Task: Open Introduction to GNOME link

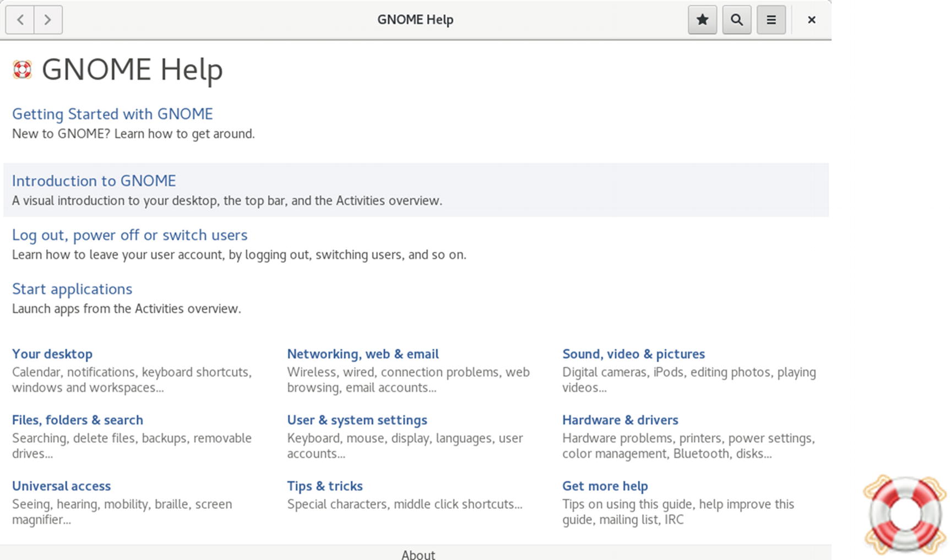Action: (x=94, y=181)
